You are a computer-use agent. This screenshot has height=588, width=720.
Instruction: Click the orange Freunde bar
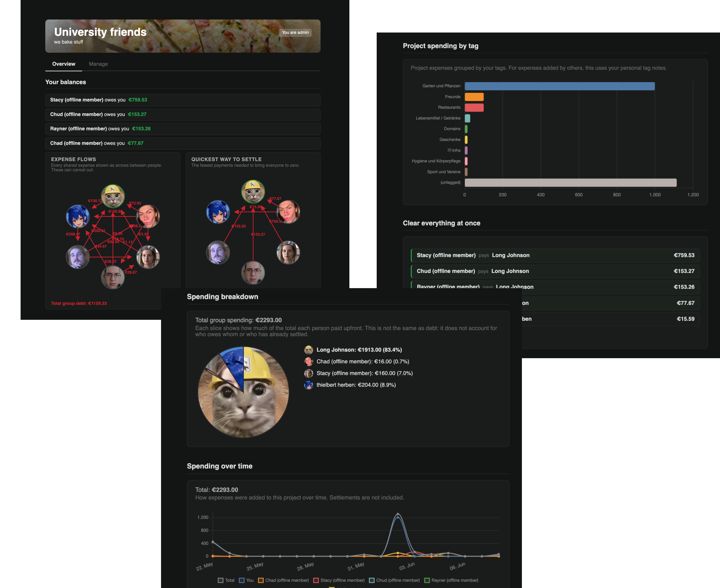coord(474,97)
